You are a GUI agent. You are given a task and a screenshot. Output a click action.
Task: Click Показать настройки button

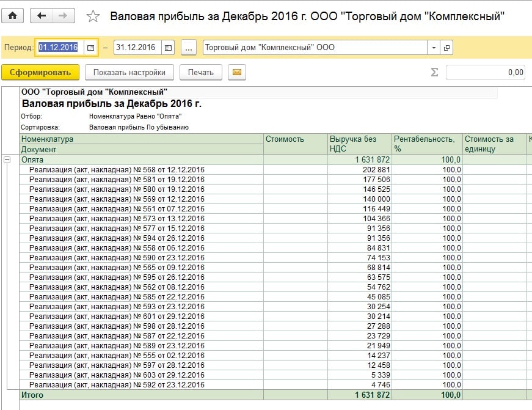(x=129, y=73)
